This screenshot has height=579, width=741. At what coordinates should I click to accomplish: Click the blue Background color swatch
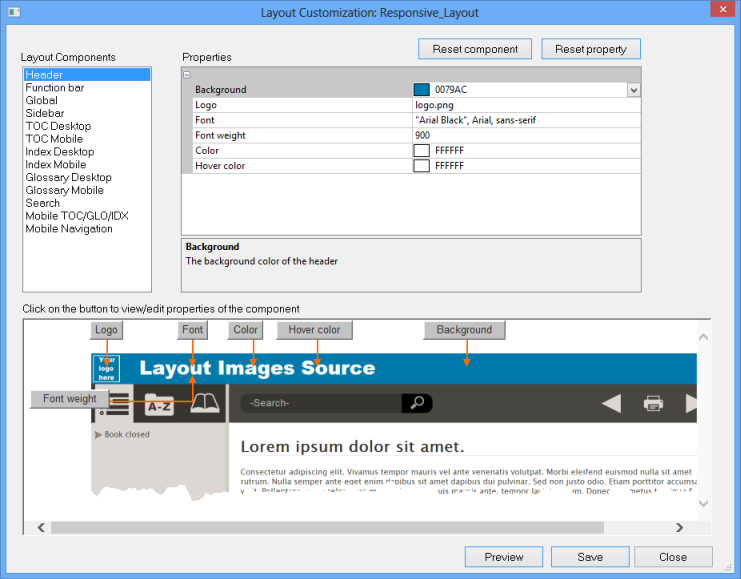(421, 90)
